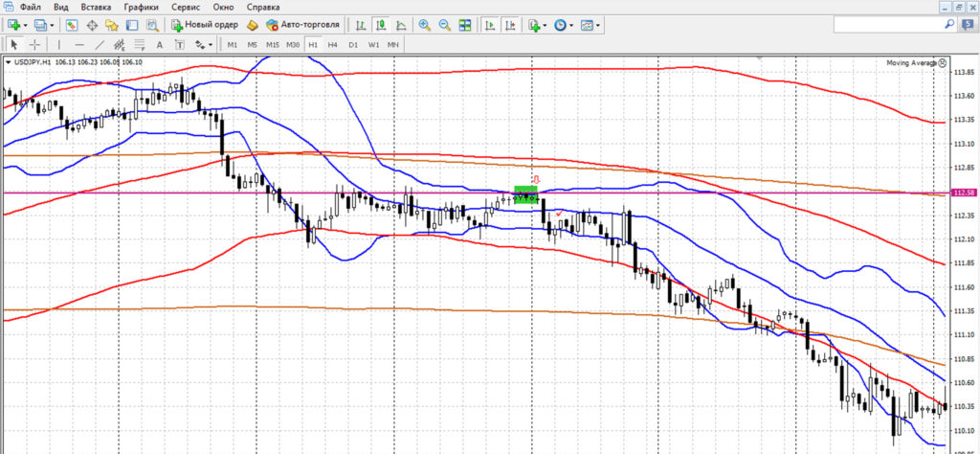Select the Equidistant Channel tool
The width and height of the screenshot is (980, 454).
click(x=120, y=44)
